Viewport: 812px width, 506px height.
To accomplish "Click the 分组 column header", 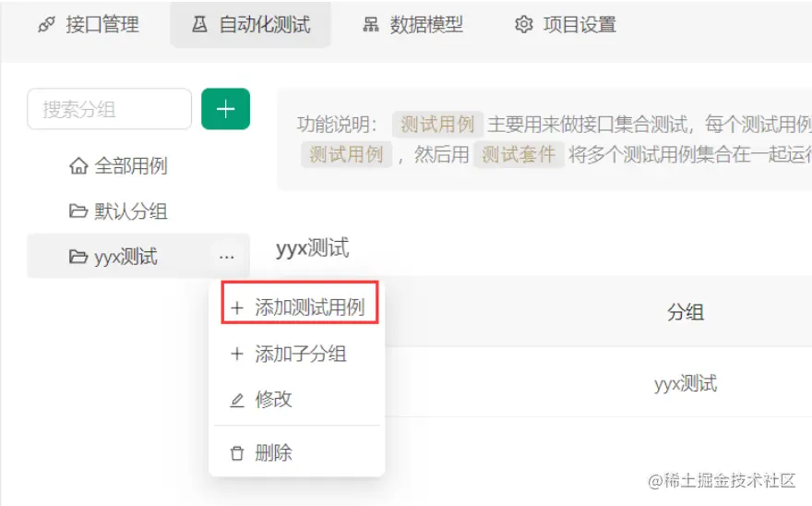I will tap(685, 313).
